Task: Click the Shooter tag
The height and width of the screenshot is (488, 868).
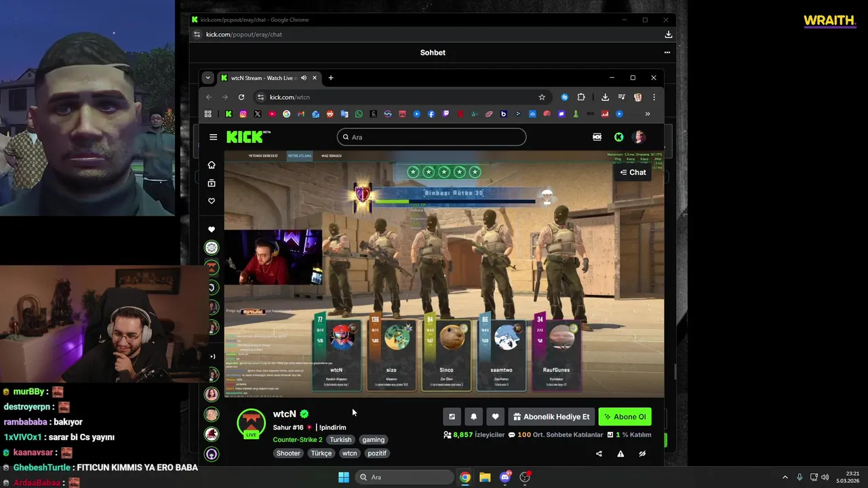Action: [x=288, y=453]
